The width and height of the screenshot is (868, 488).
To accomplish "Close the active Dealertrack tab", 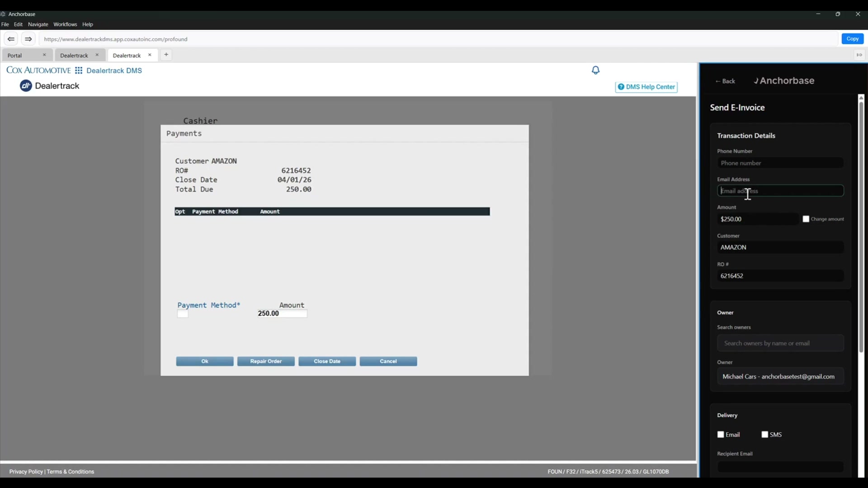I will point(150,55).
